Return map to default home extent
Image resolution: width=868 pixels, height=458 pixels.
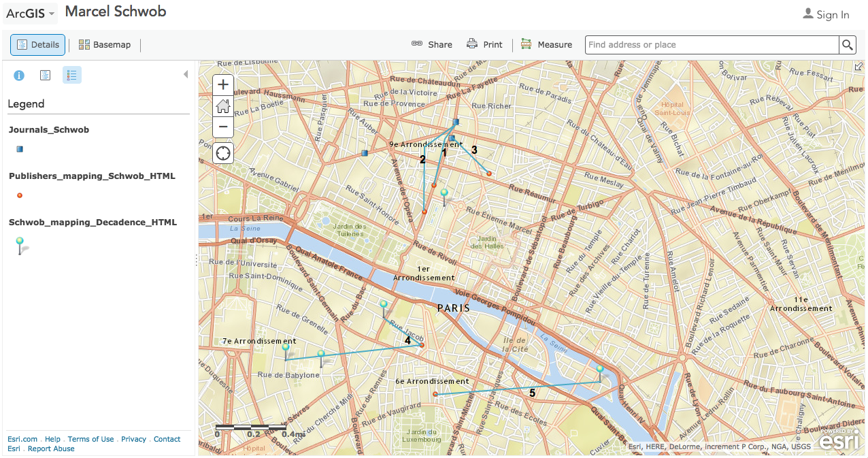tap(223, 106)
